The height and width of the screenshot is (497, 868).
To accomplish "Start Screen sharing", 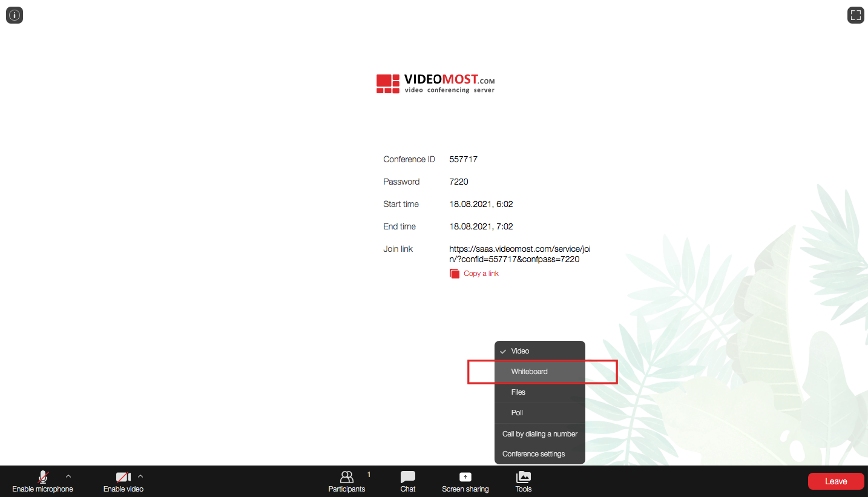I will (x=465, y=481).
